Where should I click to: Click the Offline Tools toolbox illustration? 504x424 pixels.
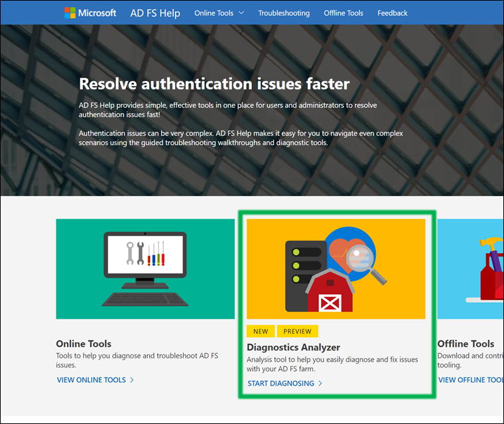[471, 269]
